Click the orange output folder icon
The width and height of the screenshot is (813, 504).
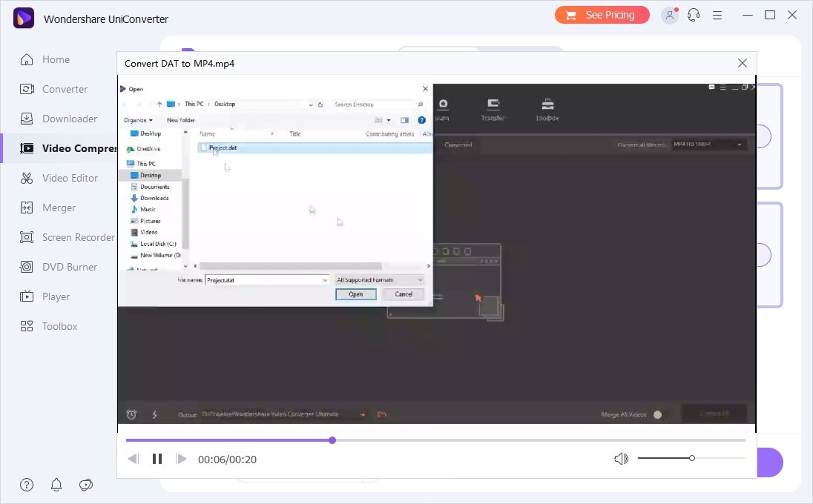point(381,414)
